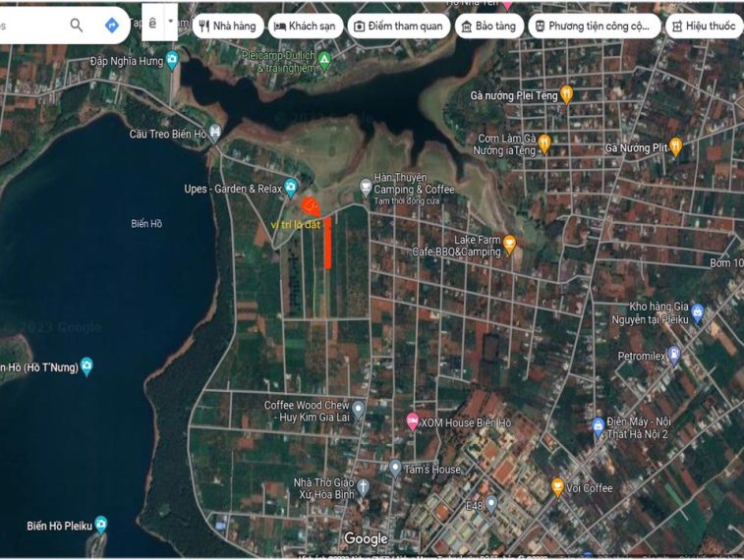Open the input language dropdown arrow

tap(171, 22)
